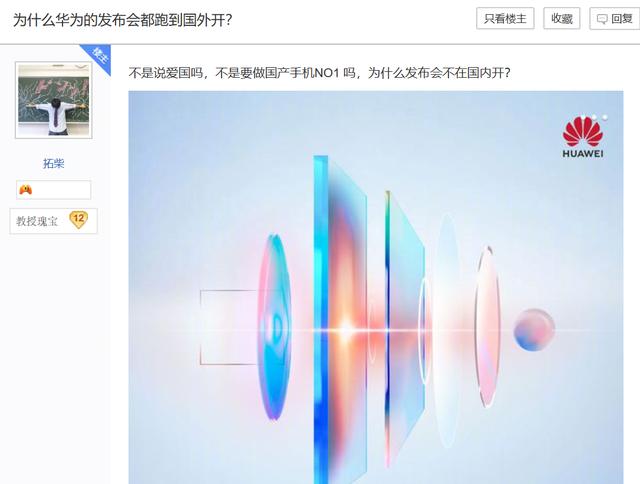This screenshot has width=640, height=484.
Task: Click the 只看楼主 button
Action: click(505, 19)
